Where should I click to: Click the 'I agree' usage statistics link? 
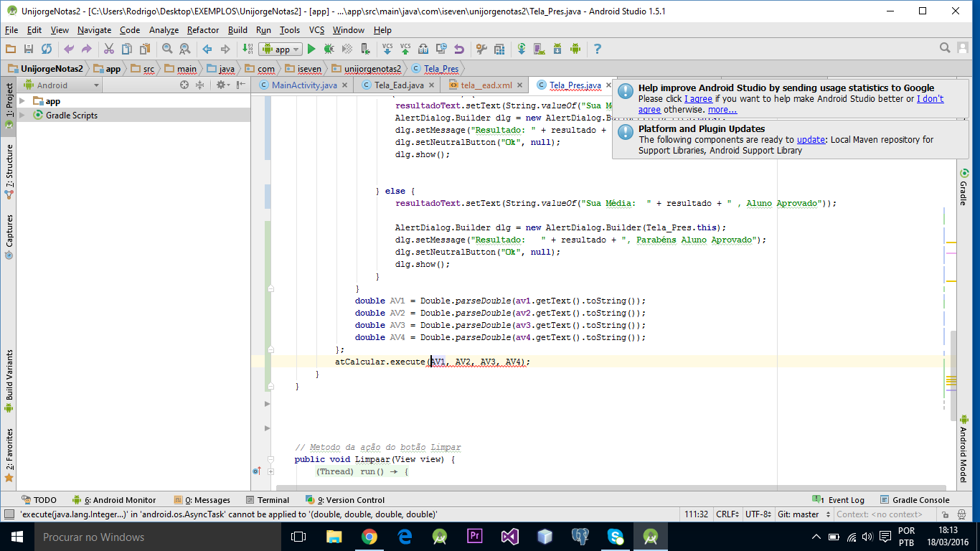[x=698, y=99]
